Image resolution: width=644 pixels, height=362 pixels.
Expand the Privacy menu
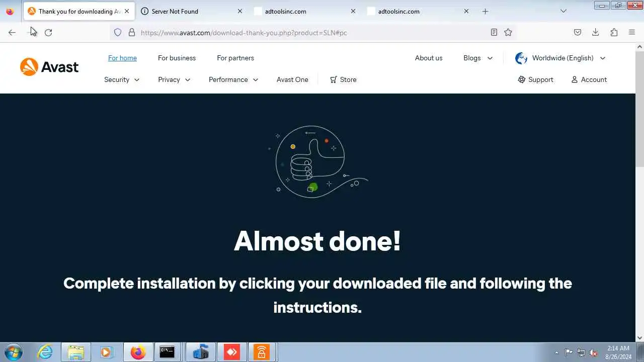click(x=174, y=79)
